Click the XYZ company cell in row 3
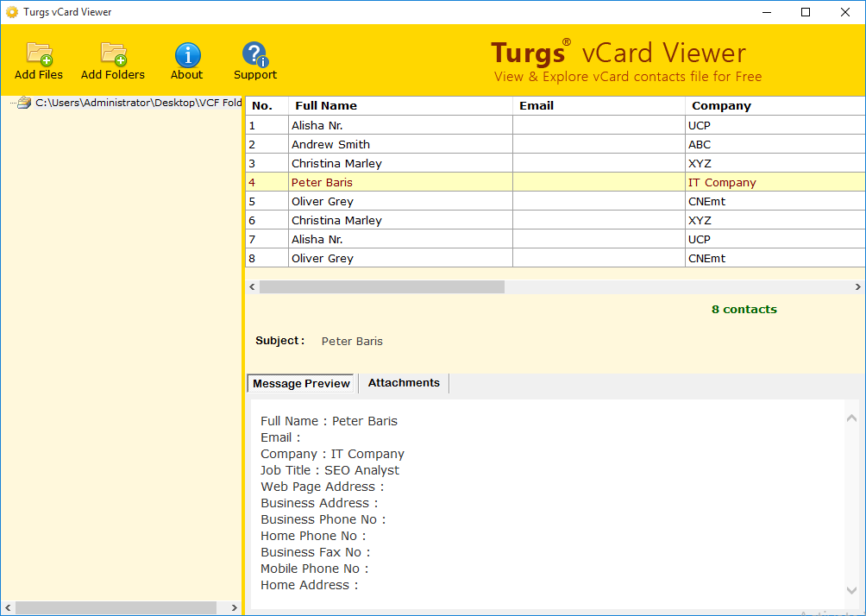Screen dimensions: 866x616 [775, 164]
